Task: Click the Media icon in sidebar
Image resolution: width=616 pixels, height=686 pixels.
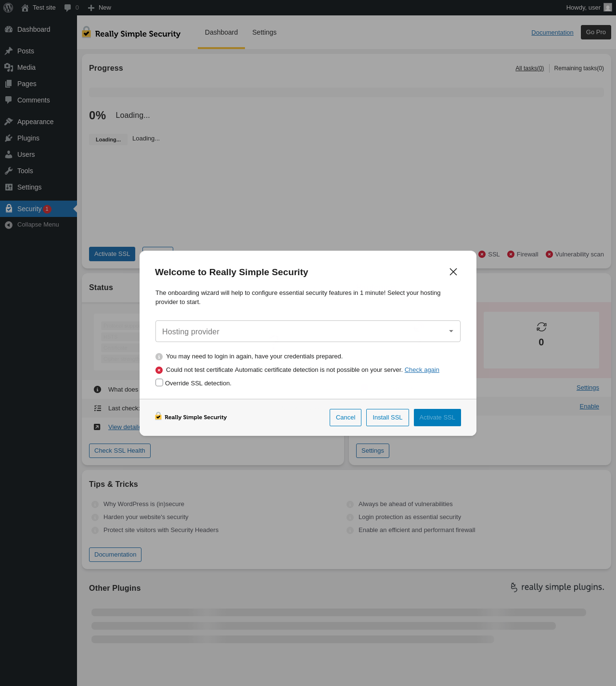Action: pyautogui.click(x=9, y=67)
